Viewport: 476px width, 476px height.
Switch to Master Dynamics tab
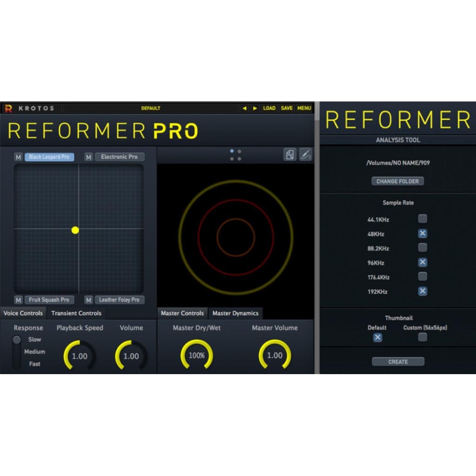click(x=235, y=313)
